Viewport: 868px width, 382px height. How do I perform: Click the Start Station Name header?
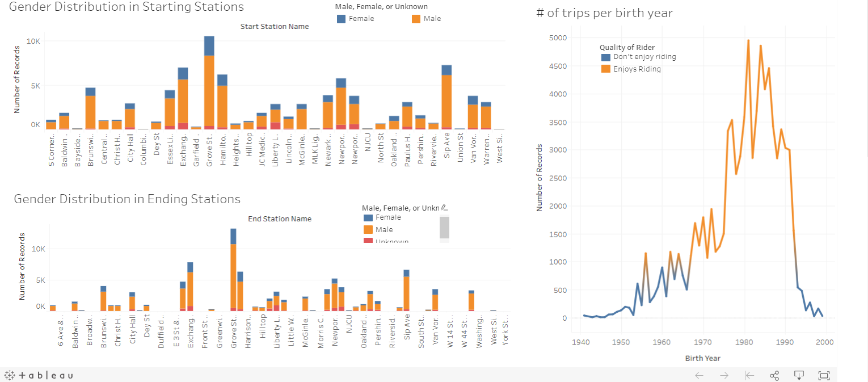[275, 27]
